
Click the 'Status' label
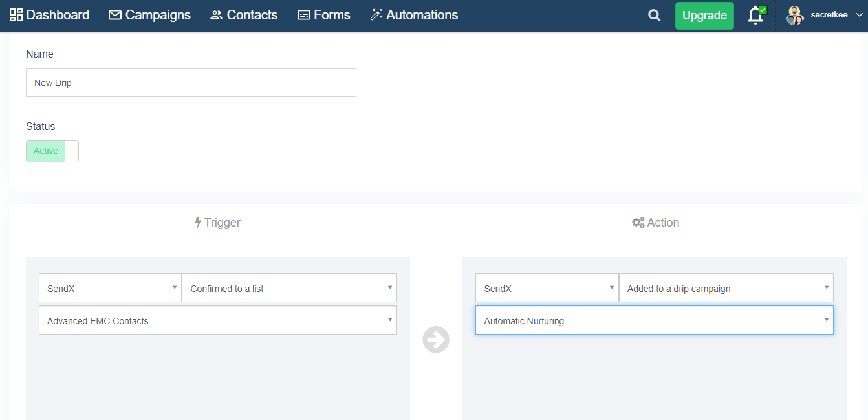40,127
